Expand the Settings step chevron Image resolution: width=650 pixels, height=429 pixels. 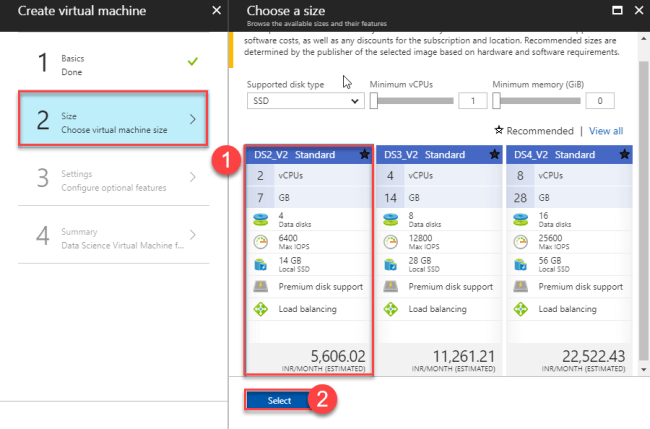click(193, 177)
